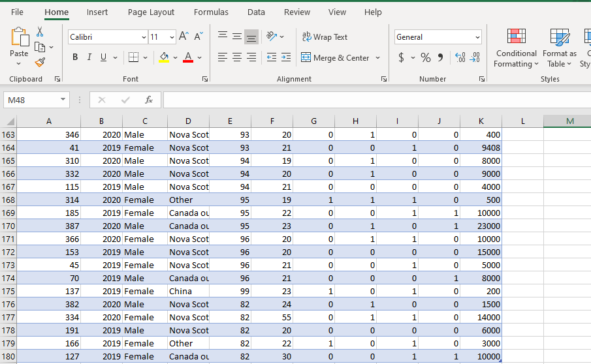The height and width of the screenshot is (364, 591).
Task: Open Font settings dialog launcher
Action: click(x=204, y=79)
